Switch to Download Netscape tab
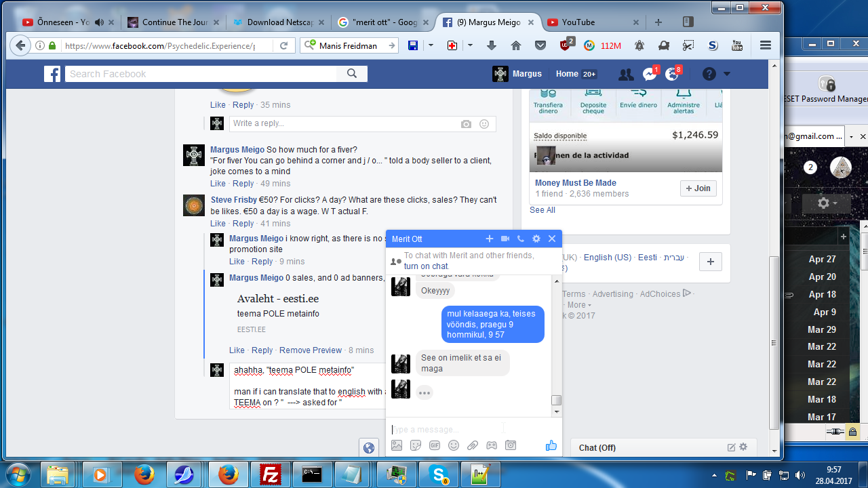This screenshot has height=488, width=868. coord(279,22)
